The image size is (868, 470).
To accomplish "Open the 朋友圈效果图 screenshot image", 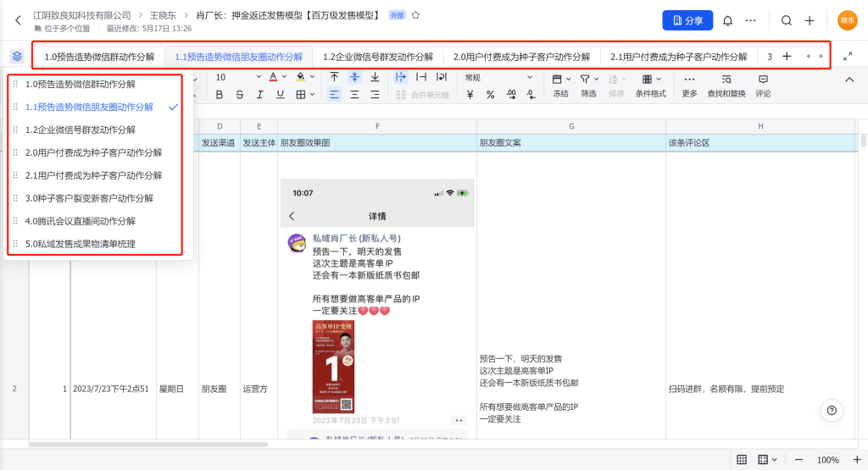I will pyautogui.click(x=377, y=308).
